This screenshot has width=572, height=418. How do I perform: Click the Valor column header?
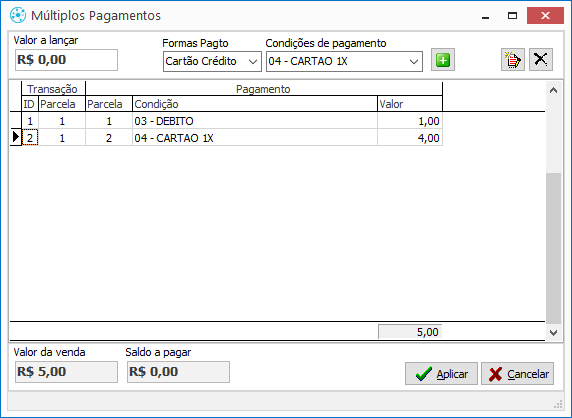pos(410,104)
